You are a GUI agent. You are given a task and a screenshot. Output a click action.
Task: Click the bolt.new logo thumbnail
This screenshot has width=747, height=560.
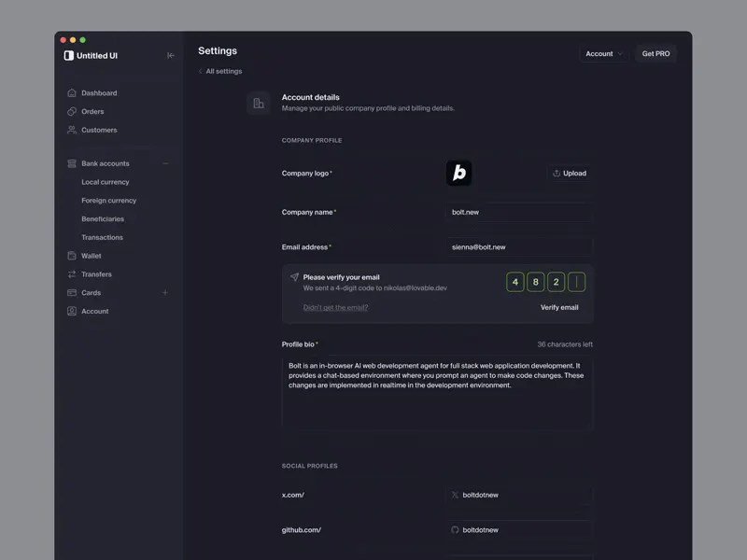[x=459, y=173]
